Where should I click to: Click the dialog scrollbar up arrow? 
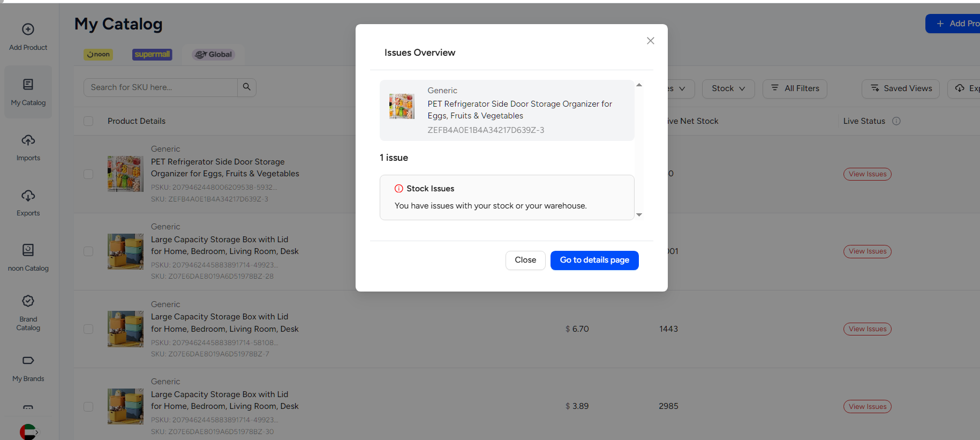click(x=639, y=85)
